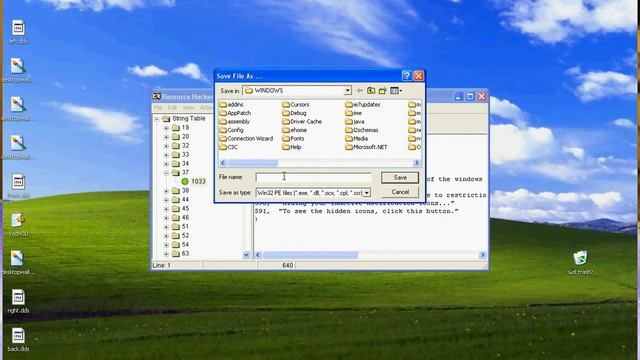This screenshot has width=640, height=360.
Task: Select the Got trash? recycle bin icon
Action: (x=580, y=262)
